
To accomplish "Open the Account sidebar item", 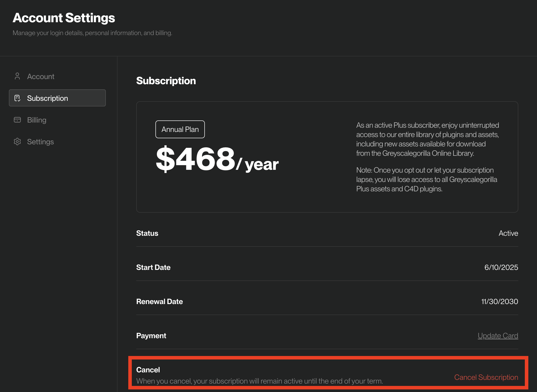I will 40,76.
